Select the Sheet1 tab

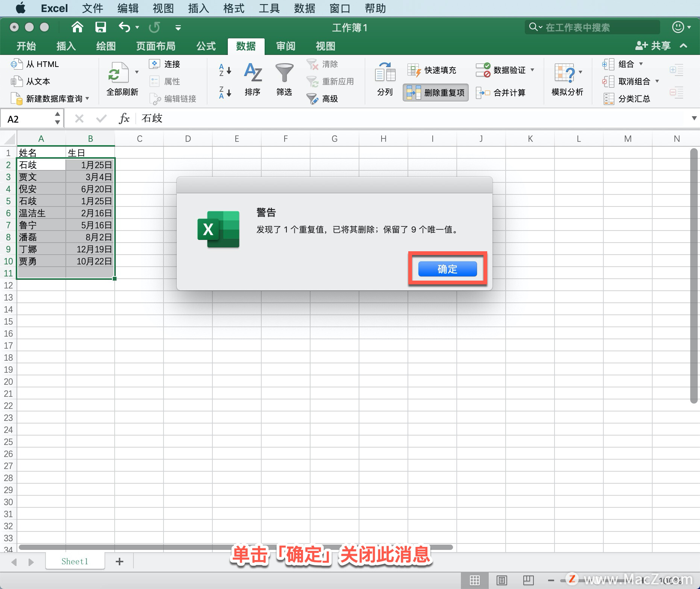(x=75, y=562)
